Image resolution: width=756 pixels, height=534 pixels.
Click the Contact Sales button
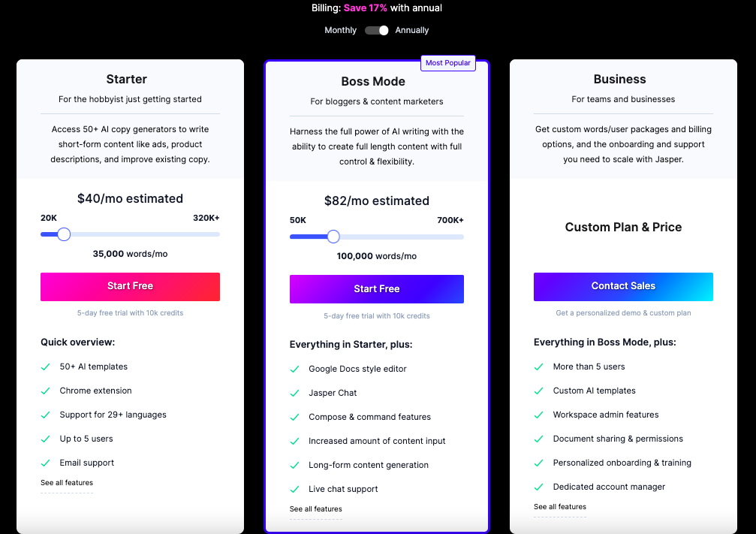click(x=623, y=287)
